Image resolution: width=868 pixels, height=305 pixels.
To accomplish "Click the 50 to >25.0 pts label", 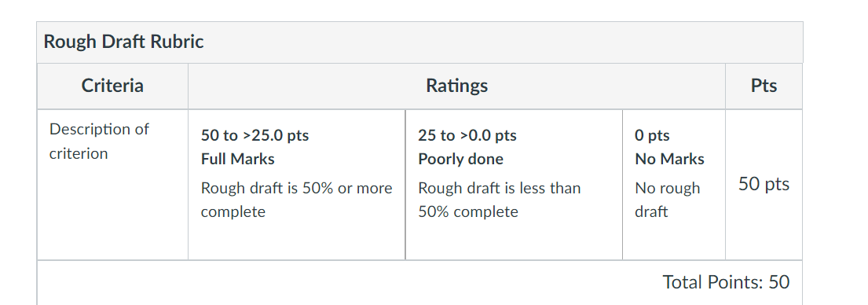I will pyautogui.click(x=255, y=136).
